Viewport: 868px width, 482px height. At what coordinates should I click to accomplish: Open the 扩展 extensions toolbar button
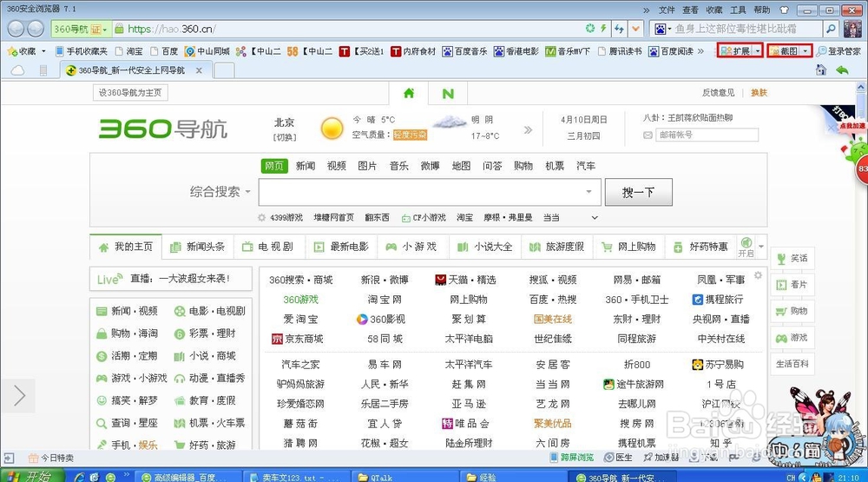(735, 51)
